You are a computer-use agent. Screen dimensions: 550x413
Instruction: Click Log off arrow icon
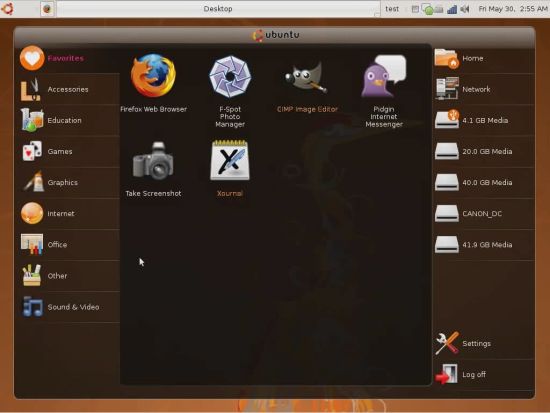pyautogui.click(x=446, y=374)
